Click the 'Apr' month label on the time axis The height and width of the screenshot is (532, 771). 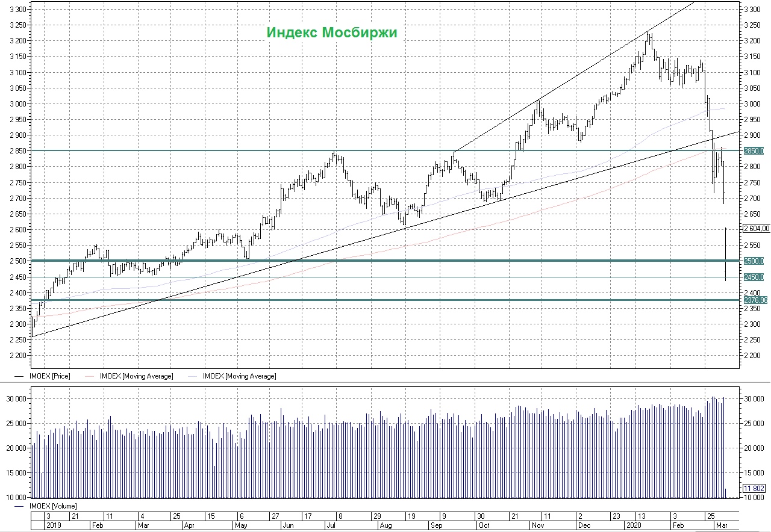tap(189, 525)
